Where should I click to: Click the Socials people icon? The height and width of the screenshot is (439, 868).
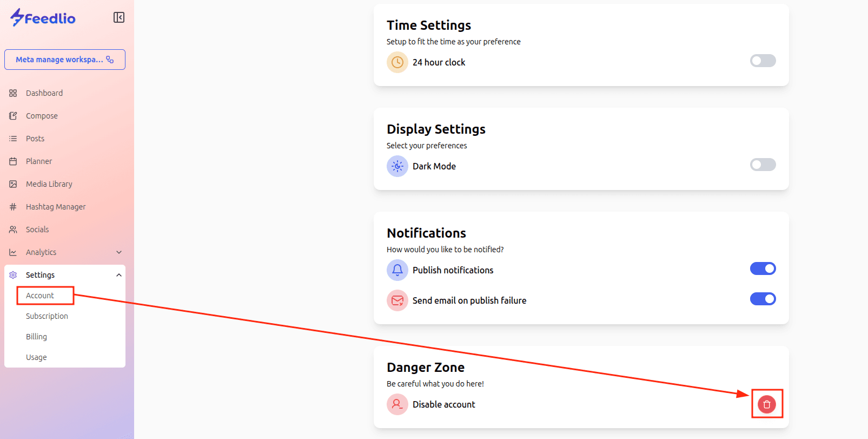pos(13,230)
